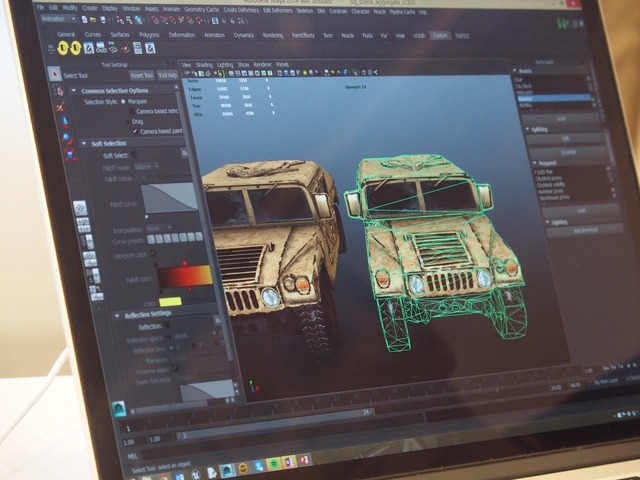Open Skype from the Windows taskbar
This screenshot has height=480, width=640.
(x=259, y=466)
